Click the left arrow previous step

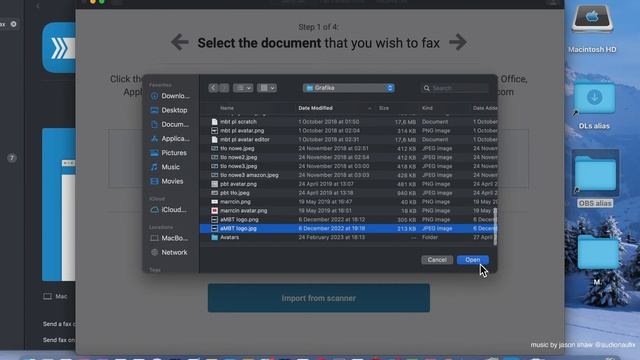coord(180,42)
